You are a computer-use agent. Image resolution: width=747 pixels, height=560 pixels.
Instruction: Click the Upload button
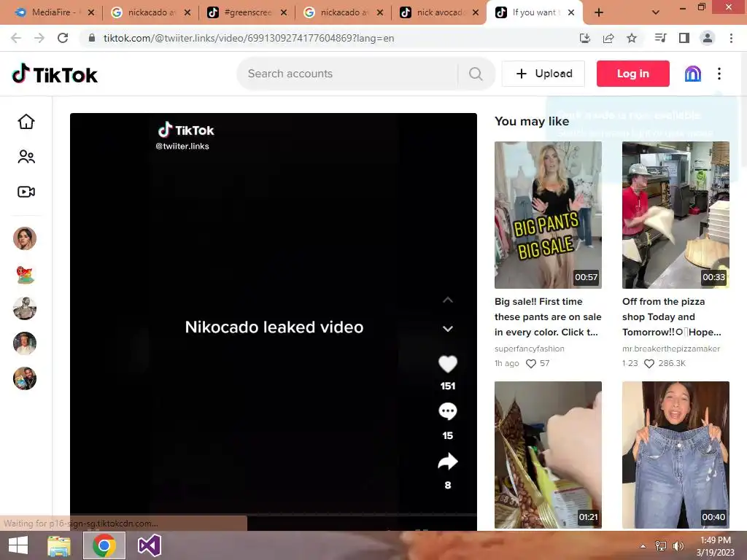(x=543, y=74)
